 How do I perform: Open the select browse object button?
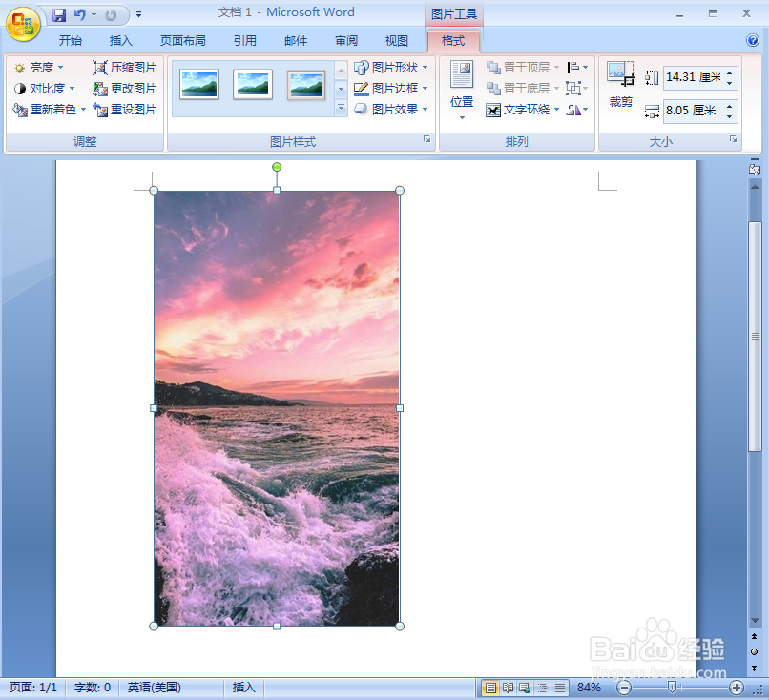pyautogui.click(x=755, y=652)
